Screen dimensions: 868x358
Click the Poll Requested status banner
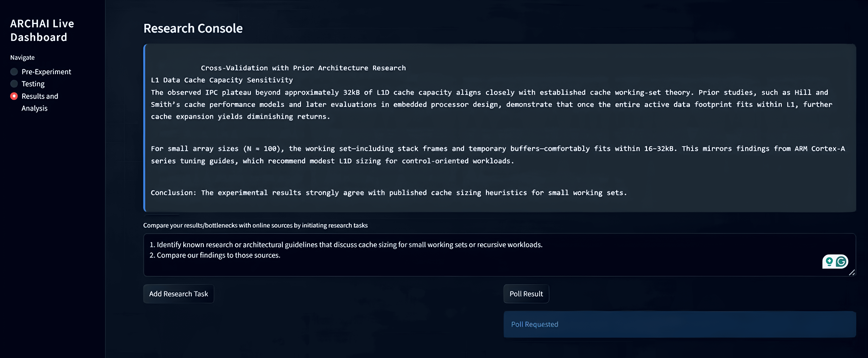pyautogui.click(x=679, y=324)
